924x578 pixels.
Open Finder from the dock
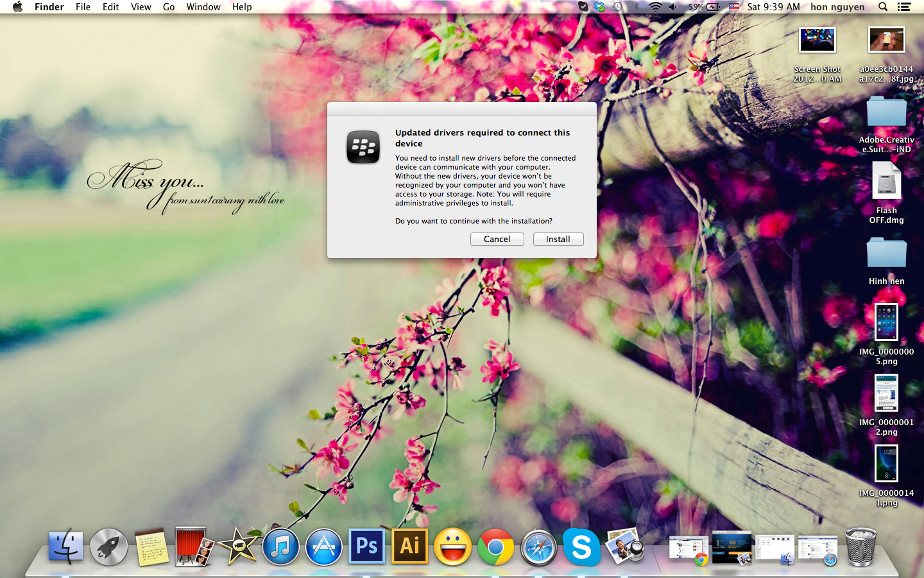click(x=66, y=547)
